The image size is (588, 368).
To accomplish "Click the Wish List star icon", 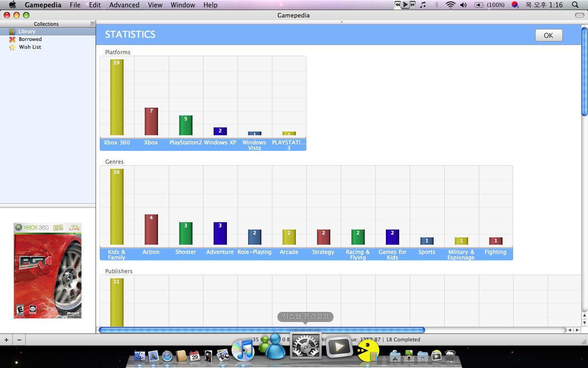I will click(x=12, y=47).
